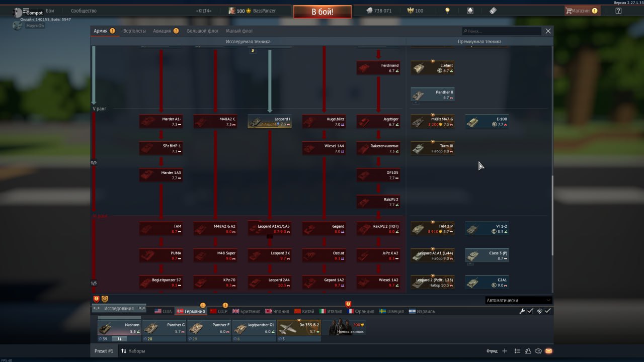The height and width of the screenshot is (362, 644).
Task: Expand the Исследования panel
Action: tap(119, 308)
